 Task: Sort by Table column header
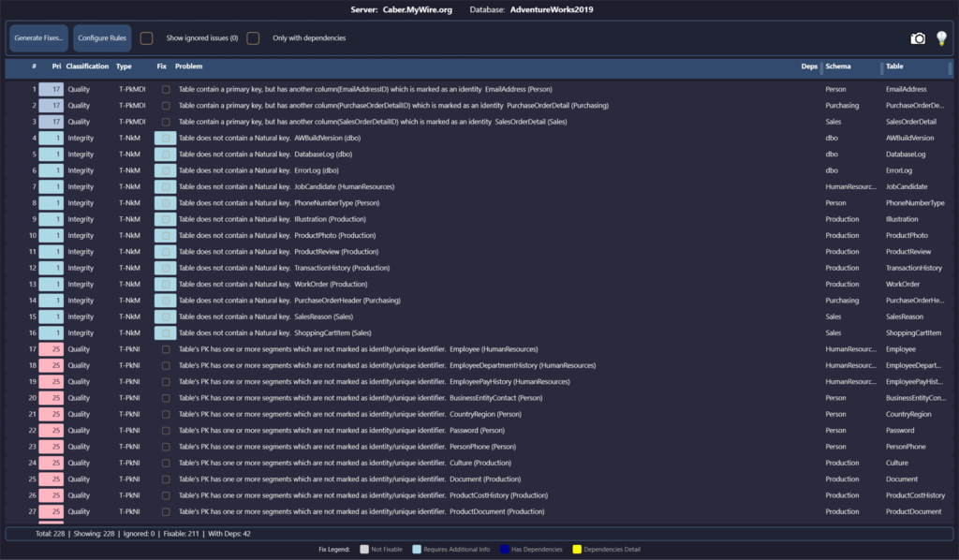pyautogui.click(x=894, y=66)
